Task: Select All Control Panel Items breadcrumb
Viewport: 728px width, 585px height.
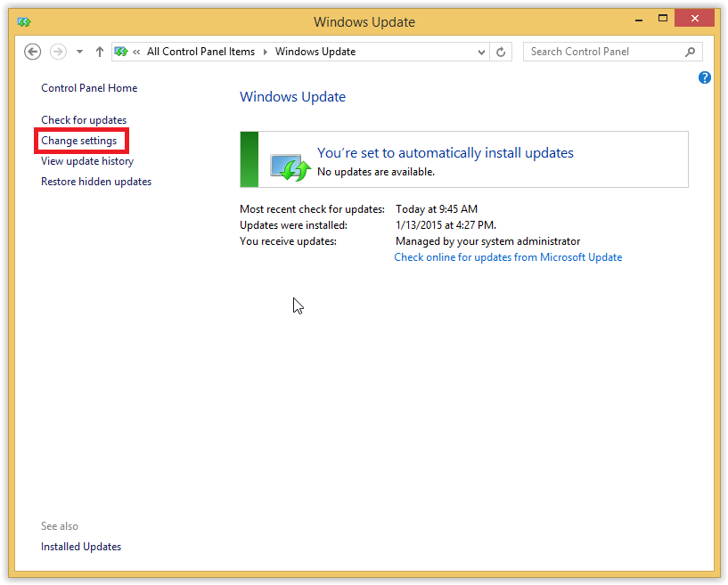Action: coord(200,52)
